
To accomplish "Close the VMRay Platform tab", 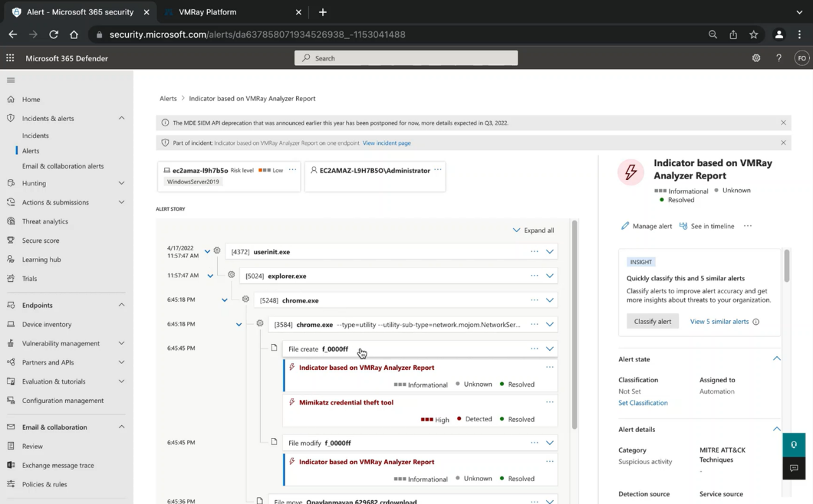I will tap(299, 12).
